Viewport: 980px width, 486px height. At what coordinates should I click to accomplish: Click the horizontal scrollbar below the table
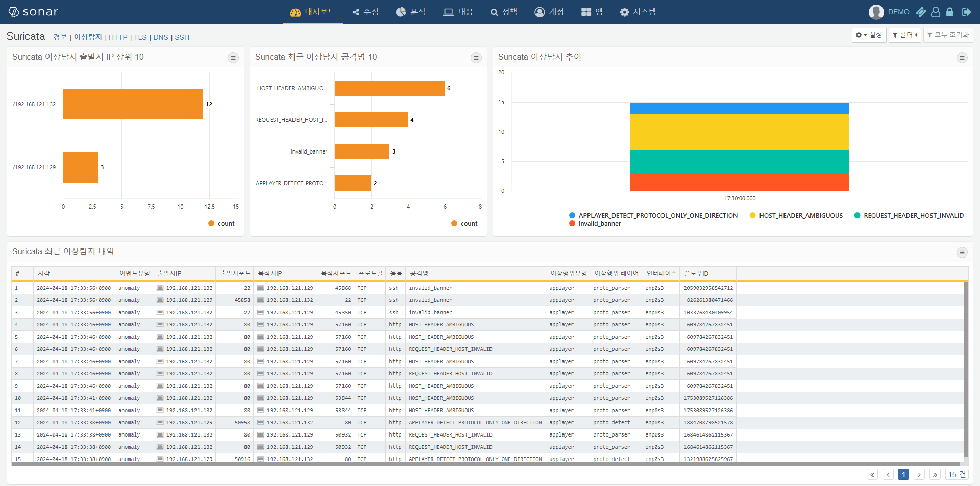point(486,464)
